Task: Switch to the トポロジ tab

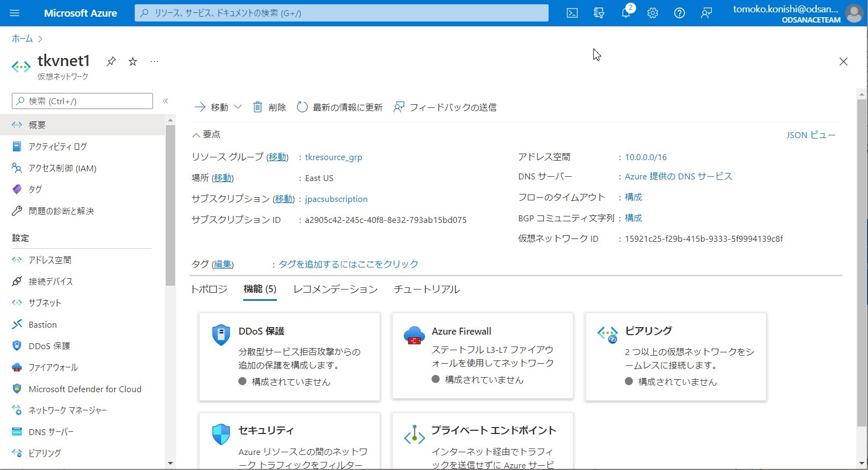Action: coord(209,289)
